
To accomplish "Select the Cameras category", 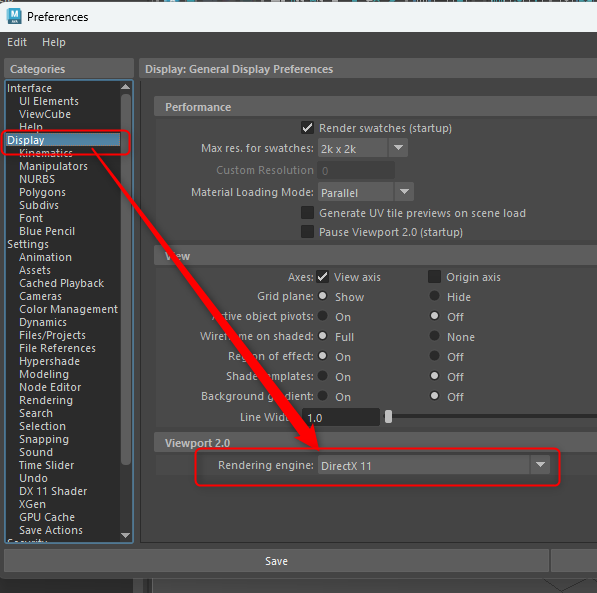I will click(40, 296).
